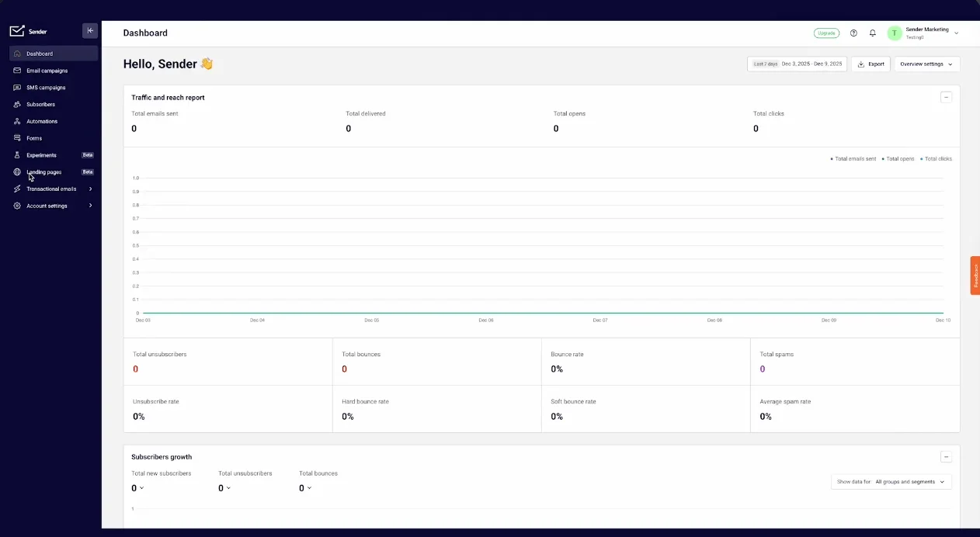Click the SMS campaigns chat icon
980x537 pixels.
[17, 88]
